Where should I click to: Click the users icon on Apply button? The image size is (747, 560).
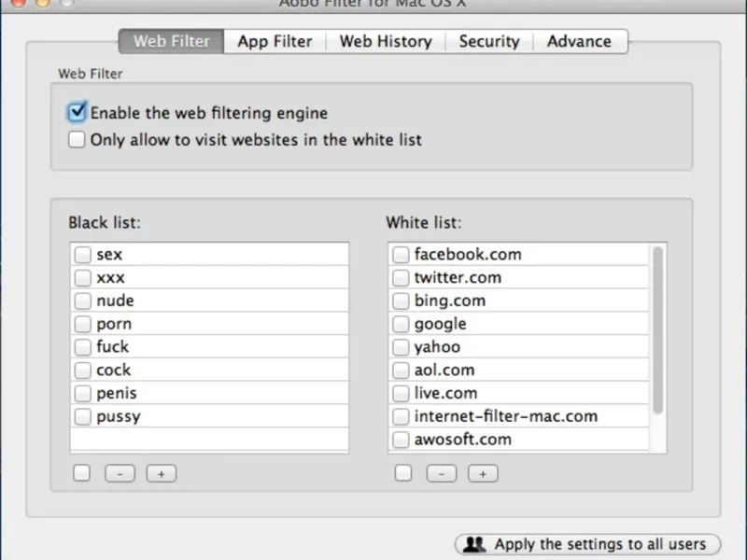(474, 544)
